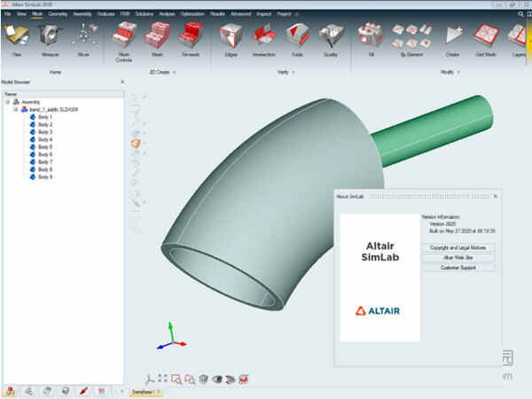
Task: Select the Grid Mesh tool
Action: [x=486, y=40]
